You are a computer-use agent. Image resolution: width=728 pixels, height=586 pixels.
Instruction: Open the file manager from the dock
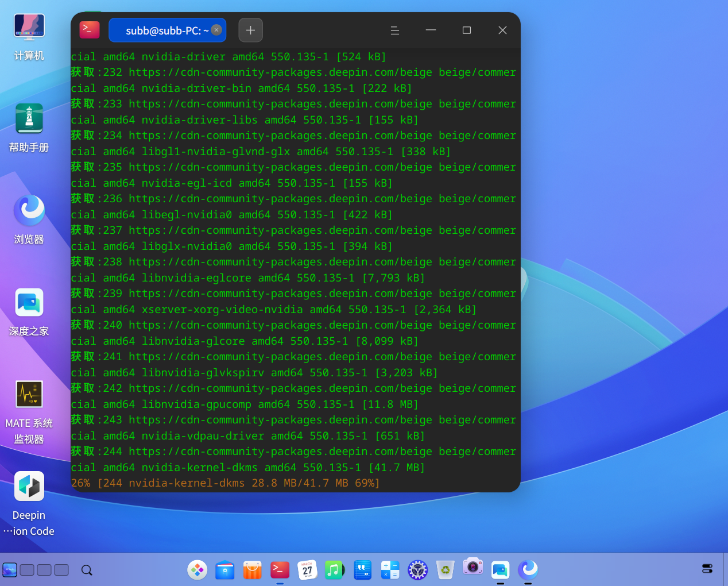pyautogui.click(x=225, y=570)
